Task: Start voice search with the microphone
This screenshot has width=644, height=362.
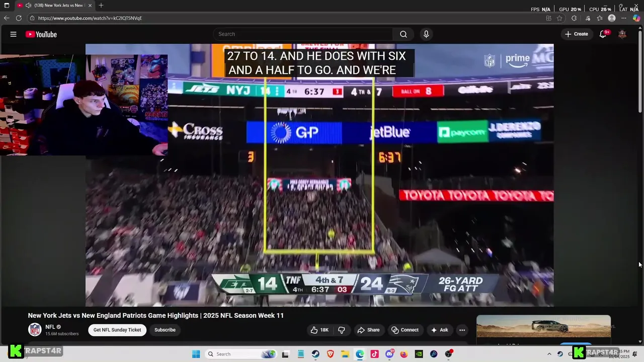Action: click(426, 34)
